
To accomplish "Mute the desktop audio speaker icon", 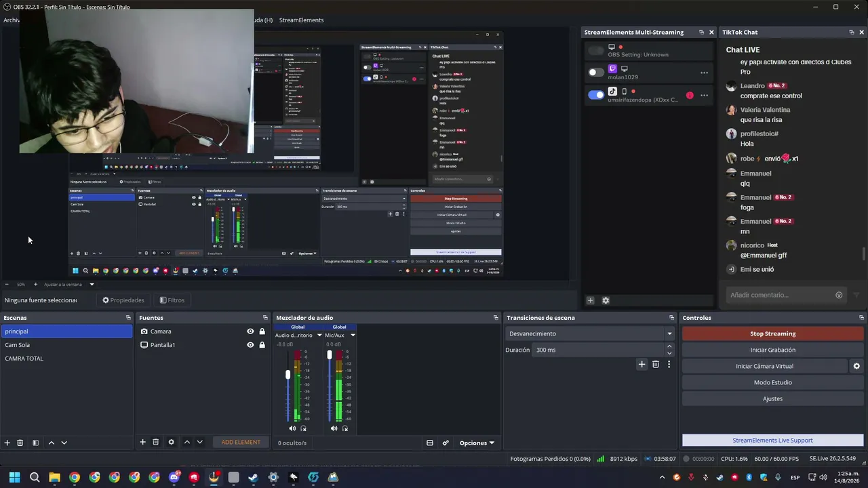I will (x=292, y=428).
